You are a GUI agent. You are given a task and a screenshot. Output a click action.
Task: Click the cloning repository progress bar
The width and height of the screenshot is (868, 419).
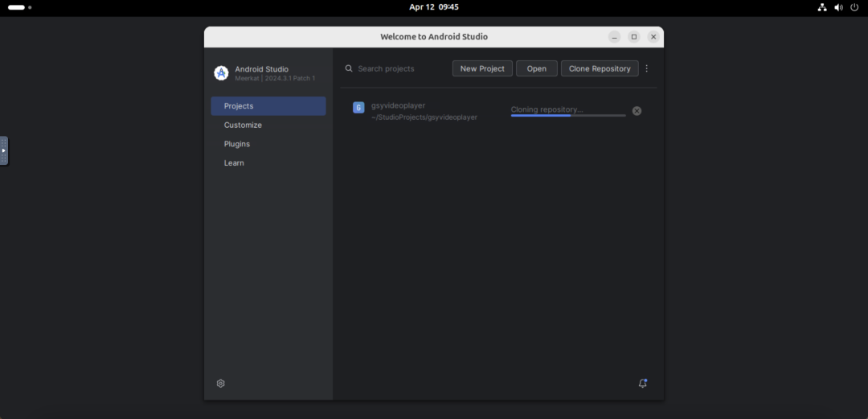[568, 115]
